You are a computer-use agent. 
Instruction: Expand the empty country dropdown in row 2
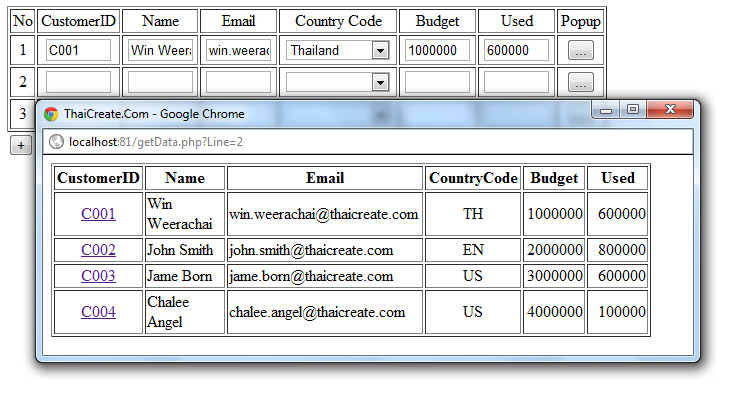point(381,83)
